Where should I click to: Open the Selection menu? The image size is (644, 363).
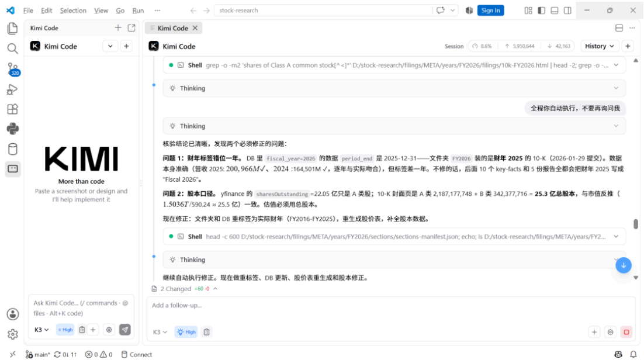coord(73,11)
